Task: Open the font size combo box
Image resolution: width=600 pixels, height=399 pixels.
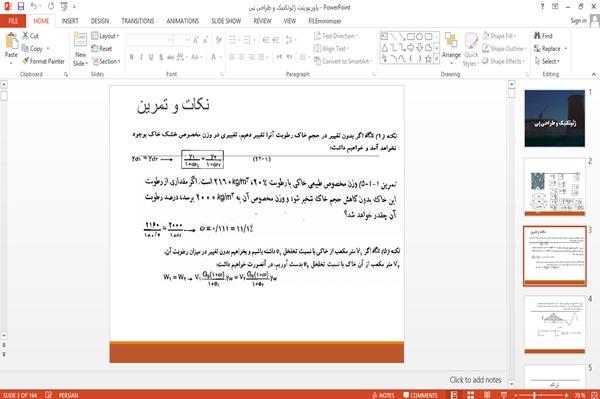Action: [x=181, y=40]
